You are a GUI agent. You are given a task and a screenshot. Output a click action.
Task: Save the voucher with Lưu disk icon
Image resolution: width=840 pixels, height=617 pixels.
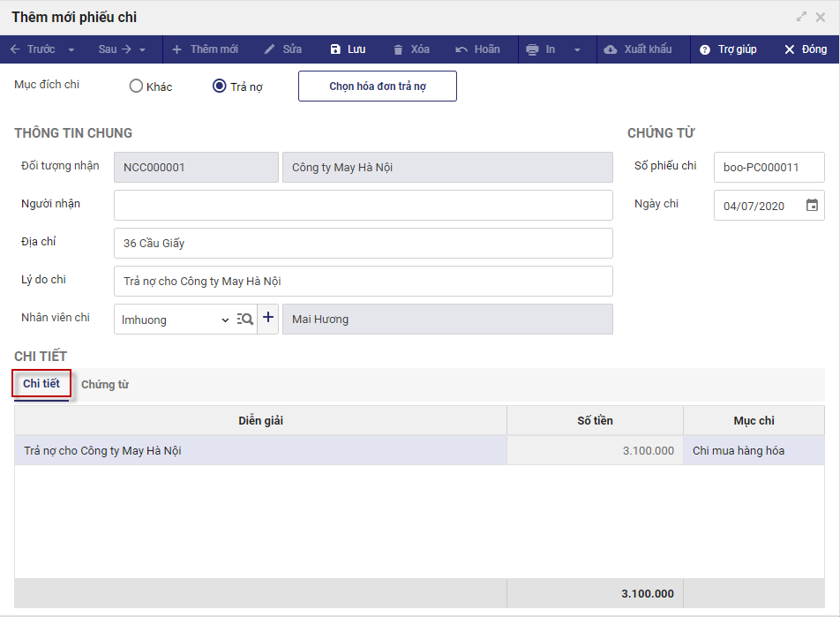[335, 49]
